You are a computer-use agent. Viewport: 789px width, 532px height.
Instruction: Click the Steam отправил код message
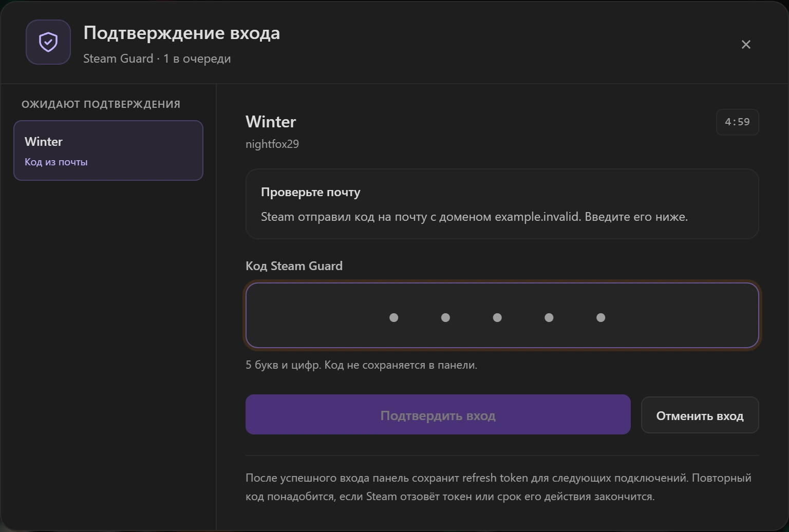pos(474,217)
